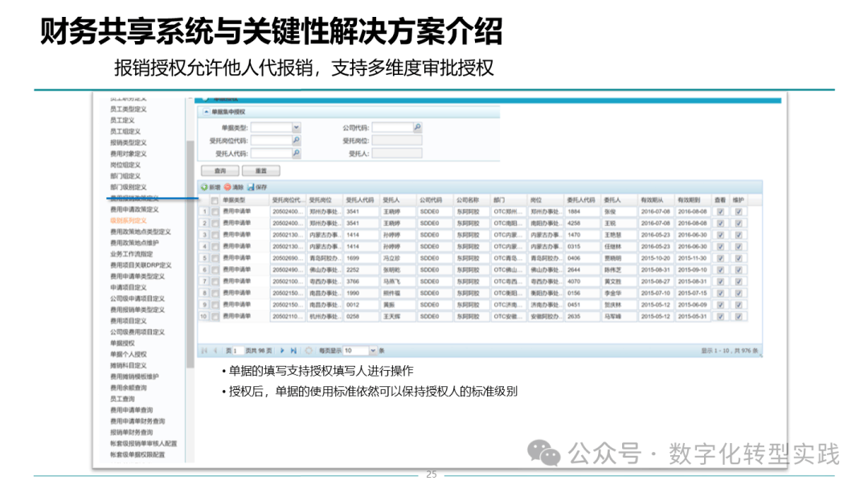Toggle 维护 checkbox for row 10
Screen dimensions: 868x489
point(739,317)
